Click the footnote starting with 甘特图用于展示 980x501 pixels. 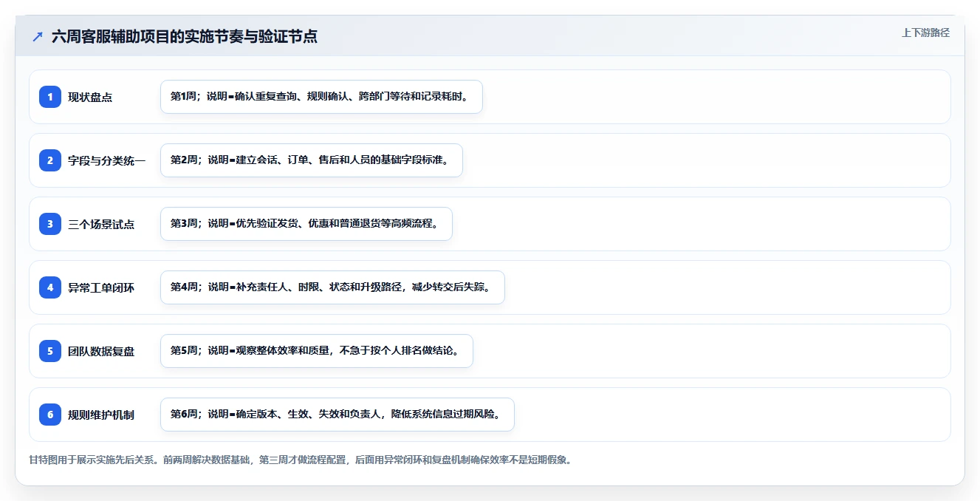301,460
